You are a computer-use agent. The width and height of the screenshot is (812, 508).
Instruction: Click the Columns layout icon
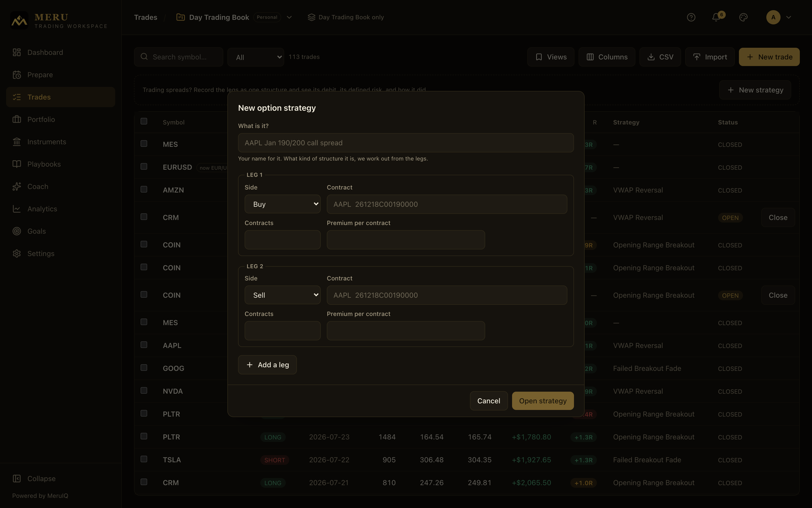tap(590, 57)
